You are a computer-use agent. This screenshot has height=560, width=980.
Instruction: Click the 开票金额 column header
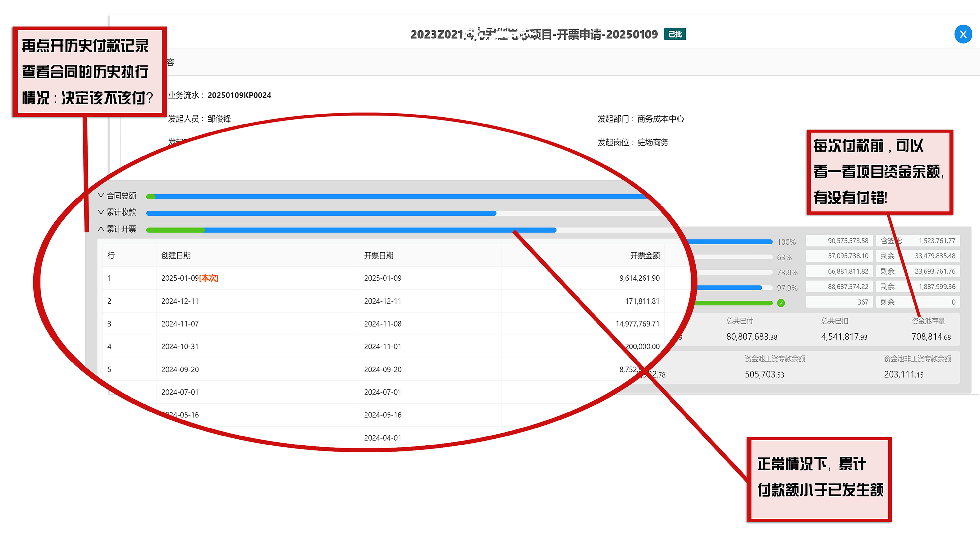(644, 255)
